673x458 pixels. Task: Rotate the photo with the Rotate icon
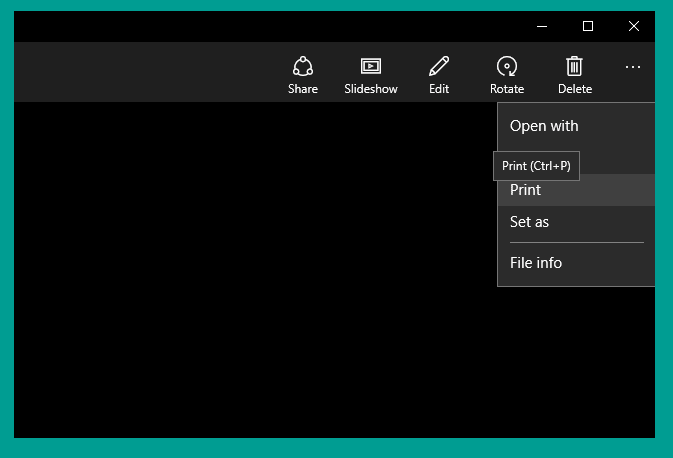507,74
